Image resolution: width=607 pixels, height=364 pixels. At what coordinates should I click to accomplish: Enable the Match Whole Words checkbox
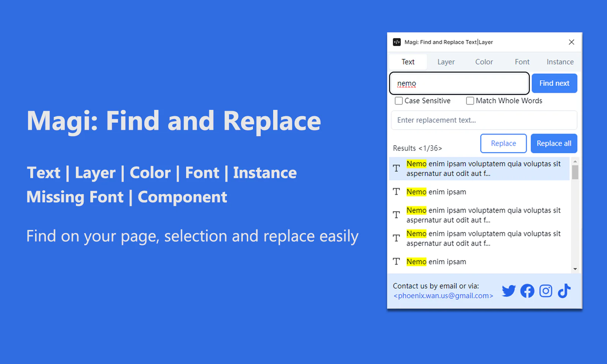470,101
